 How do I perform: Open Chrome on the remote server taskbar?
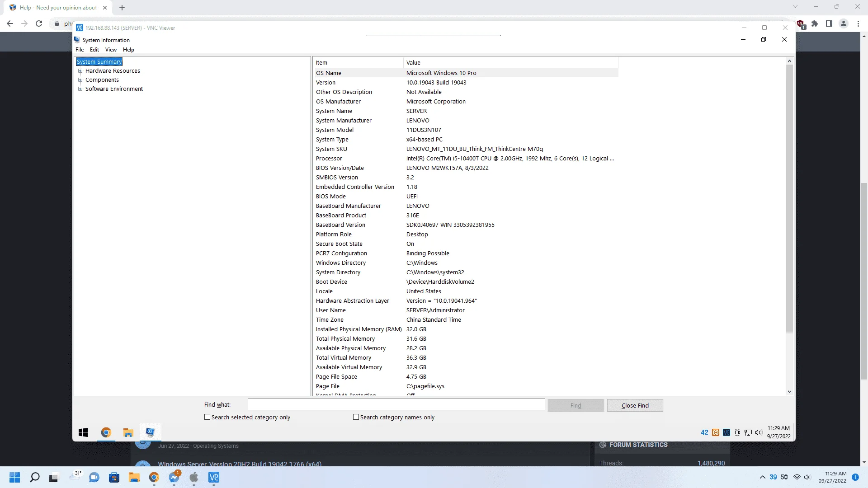click(x=106, y=432)
